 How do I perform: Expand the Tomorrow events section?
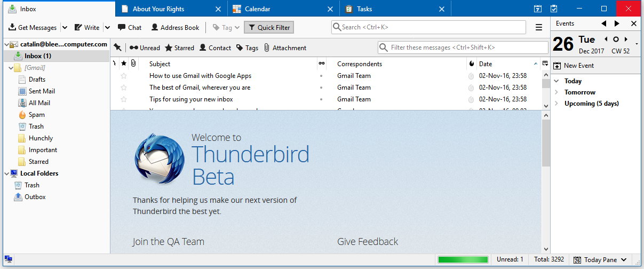(x=556, y=92)
